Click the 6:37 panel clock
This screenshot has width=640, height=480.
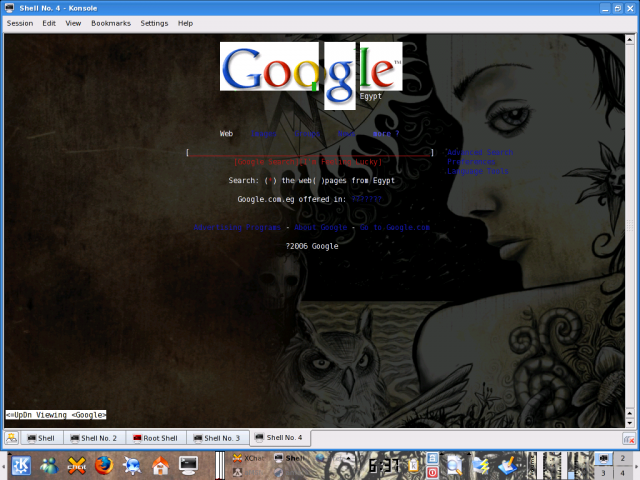pyautogui.click(x=384, y=465)
